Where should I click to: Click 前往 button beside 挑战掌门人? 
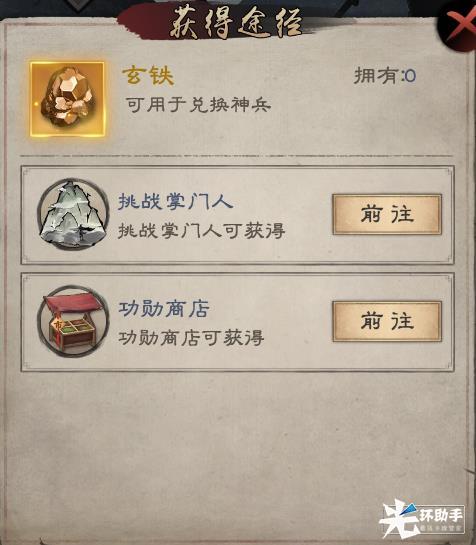(387, 214)
